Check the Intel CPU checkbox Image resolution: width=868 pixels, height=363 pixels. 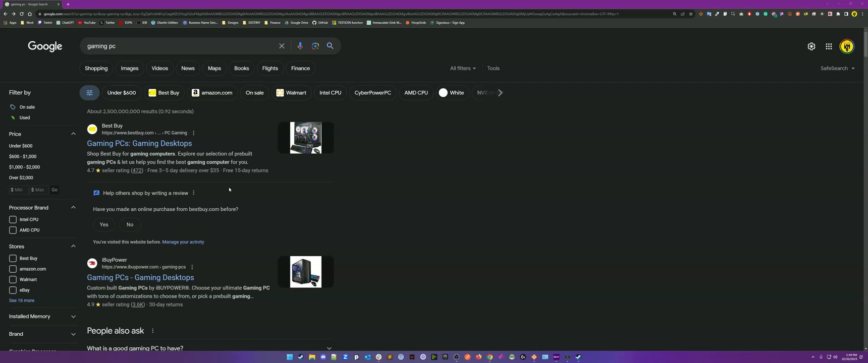13,220
